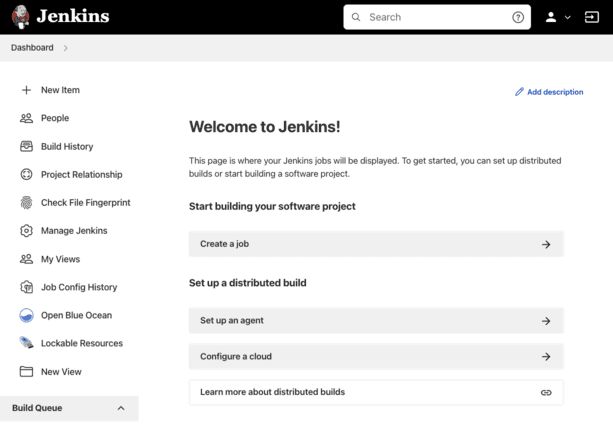Go to Project Relationship page
The image size is (613, 427).
coord(81,174)
